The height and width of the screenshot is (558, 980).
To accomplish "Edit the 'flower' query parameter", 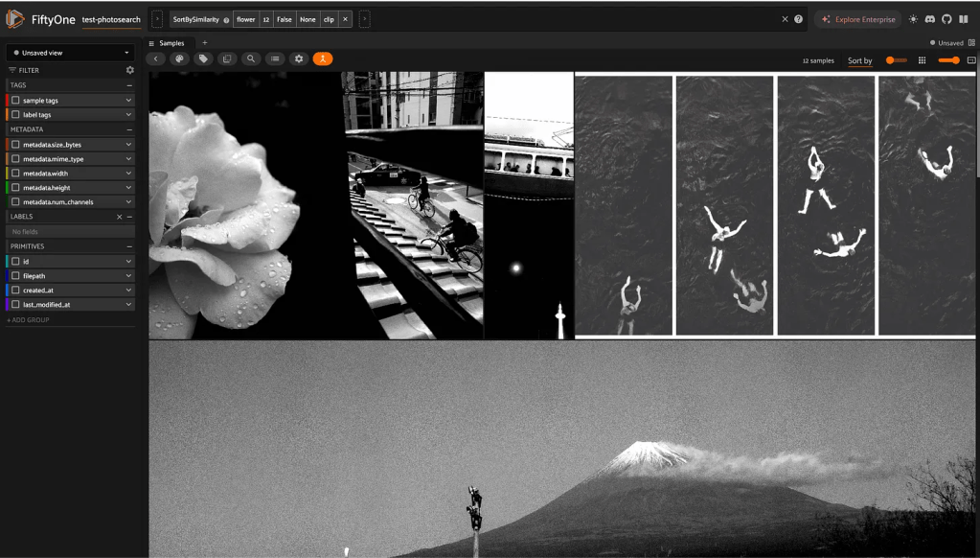I will pyautogui.click(x=245, y=19).
